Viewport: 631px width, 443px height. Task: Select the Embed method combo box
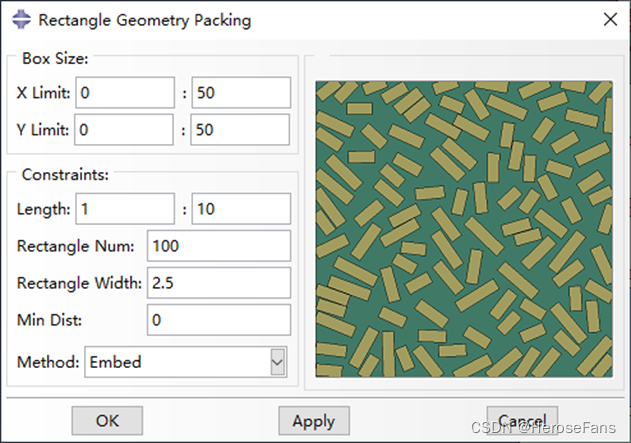pos(178,362)
